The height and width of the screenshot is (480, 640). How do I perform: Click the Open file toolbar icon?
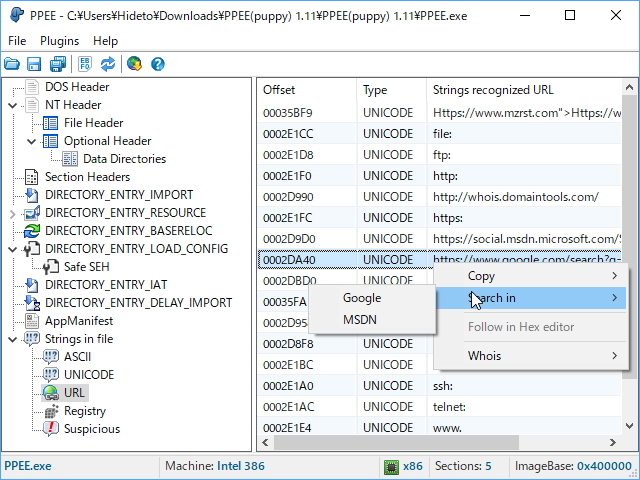tap(12, 64)
